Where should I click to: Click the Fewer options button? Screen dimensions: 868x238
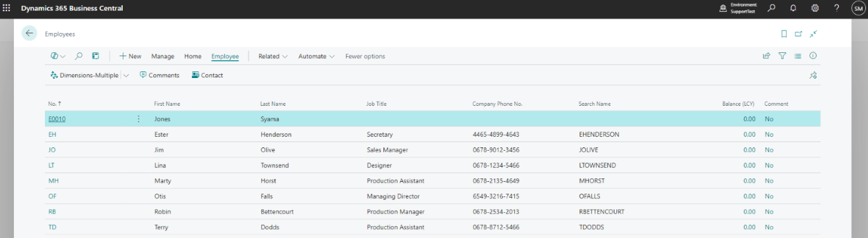[x=365, y=56]
